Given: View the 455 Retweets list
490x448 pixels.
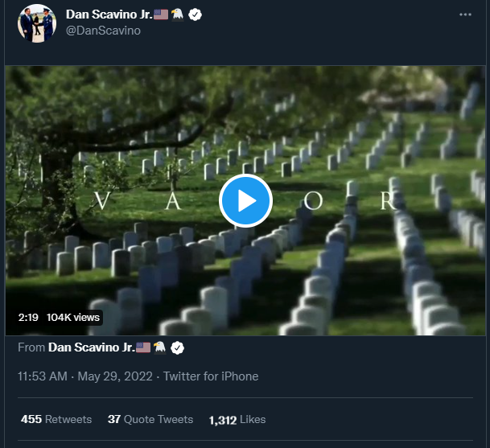Looking at the screenshot, I should [x=56, y=419].
